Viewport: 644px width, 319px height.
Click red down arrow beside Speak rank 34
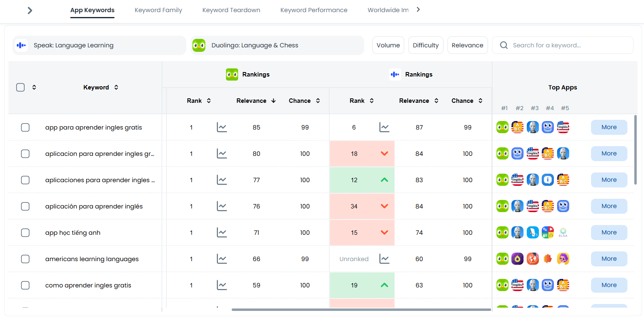pos(384,206)
